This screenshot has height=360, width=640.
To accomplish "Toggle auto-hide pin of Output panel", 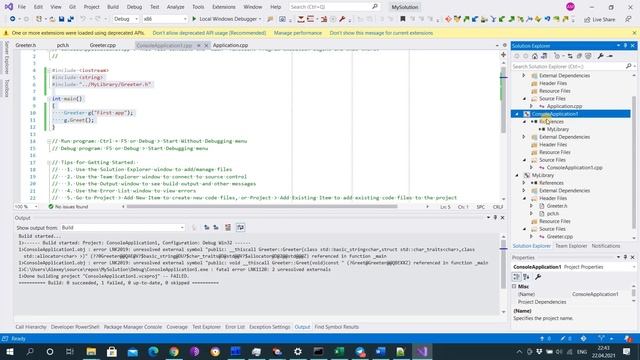I will pos(496,218).
